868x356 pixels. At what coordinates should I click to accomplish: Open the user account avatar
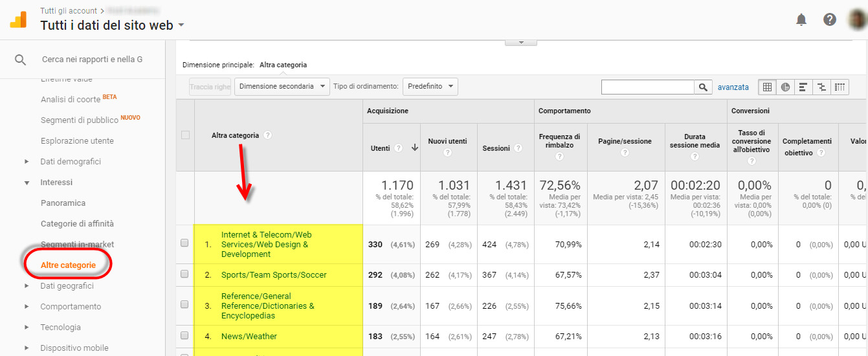point(858,19)
